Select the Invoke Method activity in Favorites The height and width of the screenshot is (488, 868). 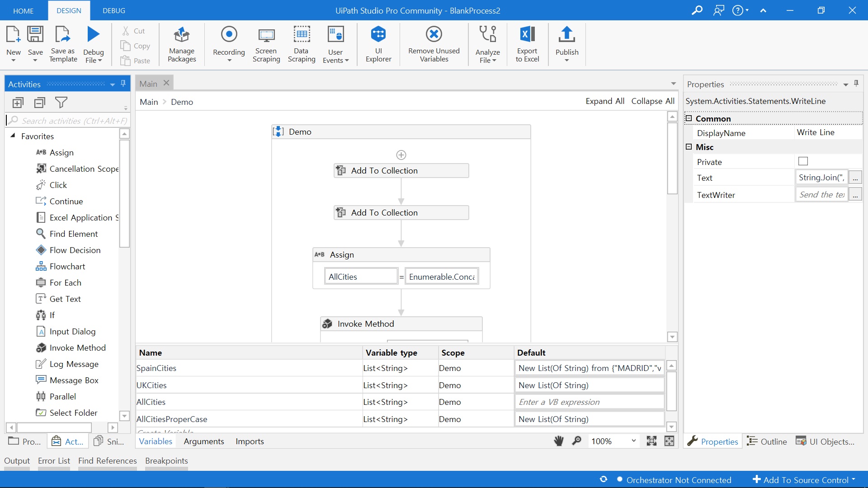(71, 348)
